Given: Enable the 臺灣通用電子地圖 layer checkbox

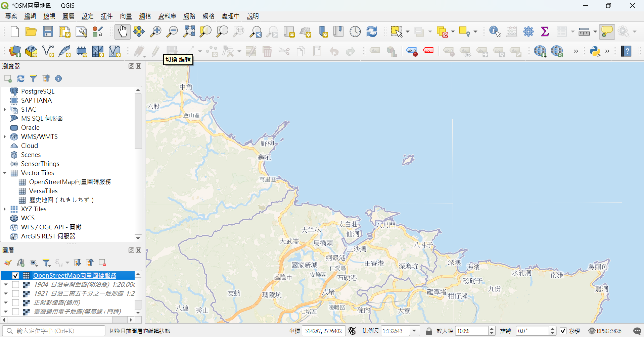Looking at the screenshot, I should 15,312.
